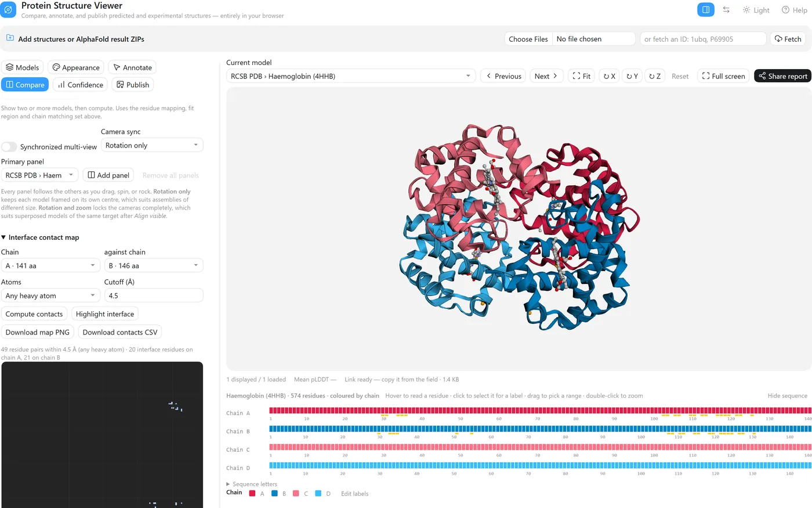The image size is (812, 508).
Task: Open Help from the header
Action: [x=795, y=10]
